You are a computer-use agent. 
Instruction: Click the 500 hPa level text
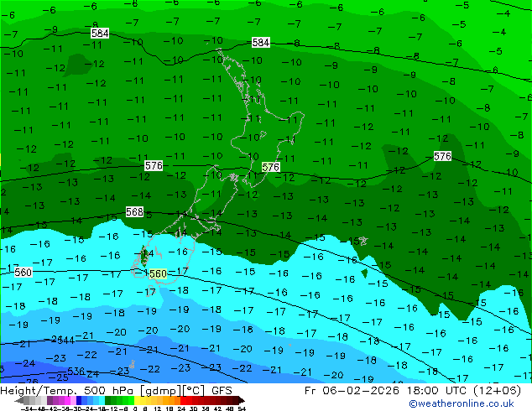(x=110, y=391)
